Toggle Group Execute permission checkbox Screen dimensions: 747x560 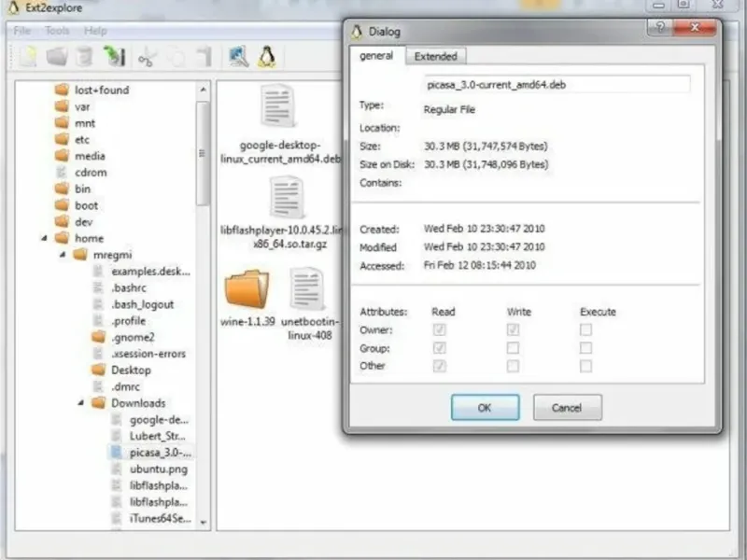click(x=585, y=347)
